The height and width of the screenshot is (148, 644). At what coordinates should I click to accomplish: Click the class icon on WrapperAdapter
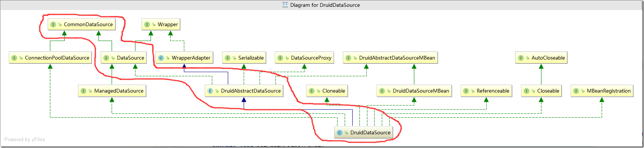[161, 58]
